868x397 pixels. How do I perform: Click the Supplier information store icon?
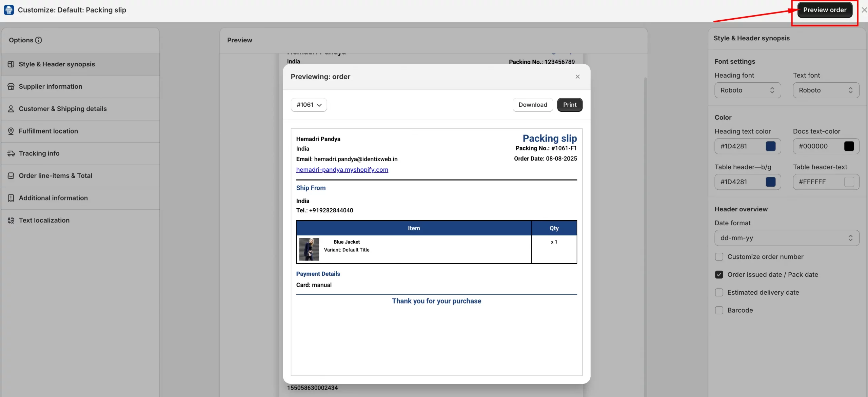point(11,87)
